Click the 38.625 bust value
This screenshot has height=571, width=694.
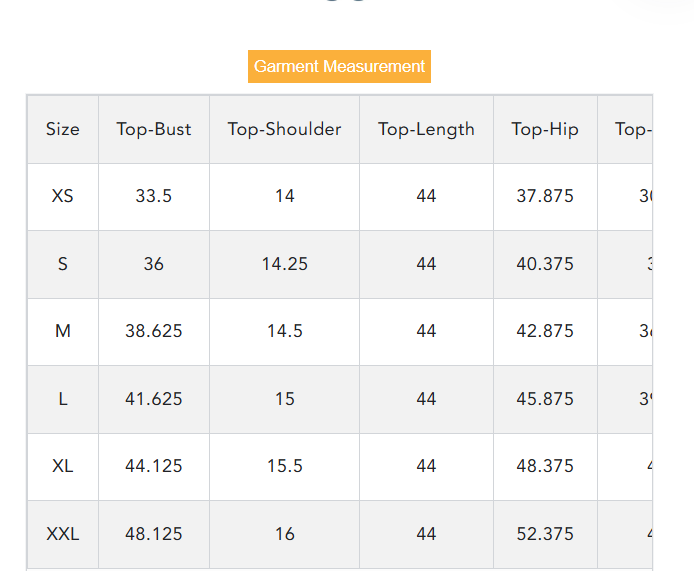154,331
